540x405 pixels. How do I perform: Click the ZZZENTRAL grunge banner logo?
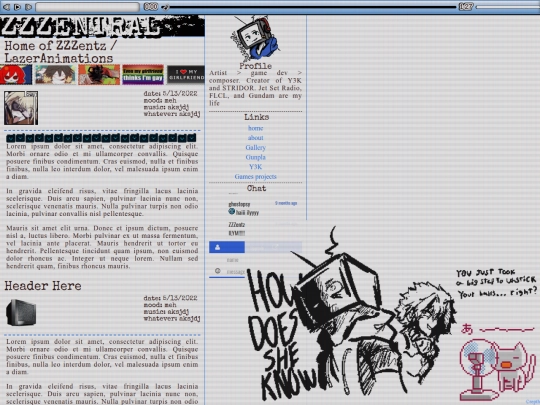102,26
